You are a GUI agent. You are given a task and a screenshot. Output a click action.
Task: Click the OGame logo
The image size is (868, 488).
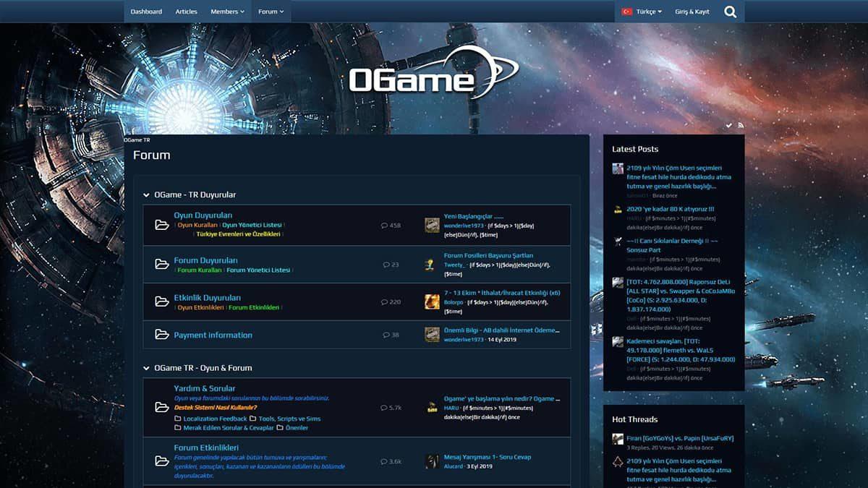tap(433, 73)
